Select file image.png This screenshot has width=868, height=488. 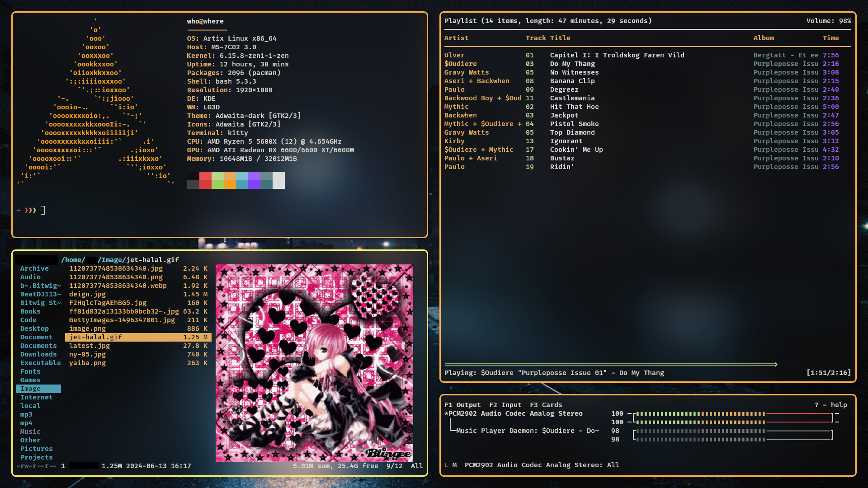(x=138, y=328)
